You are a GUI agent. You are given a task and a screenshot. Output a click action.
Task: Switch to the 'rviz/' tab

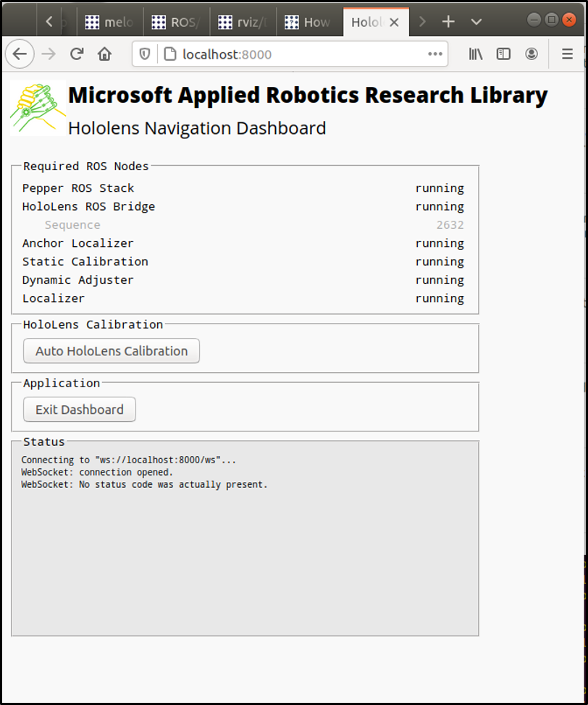coord(243,22)
